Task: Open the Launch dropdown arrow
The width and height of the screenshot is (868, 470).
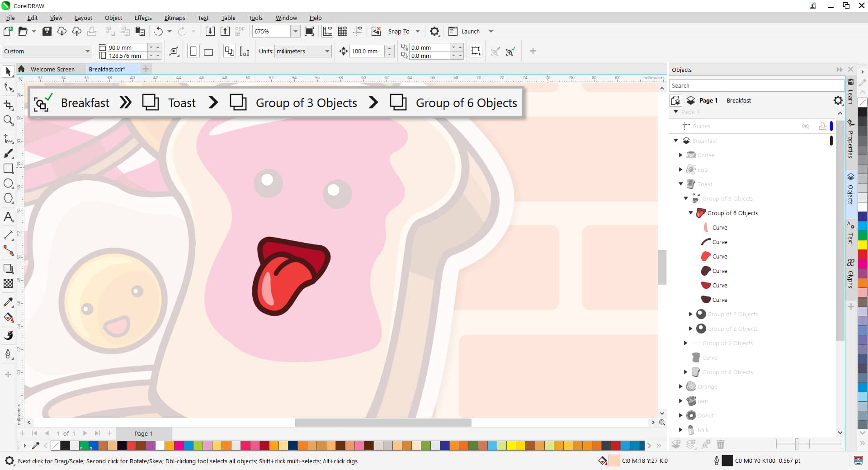Action: pos(491,31)
